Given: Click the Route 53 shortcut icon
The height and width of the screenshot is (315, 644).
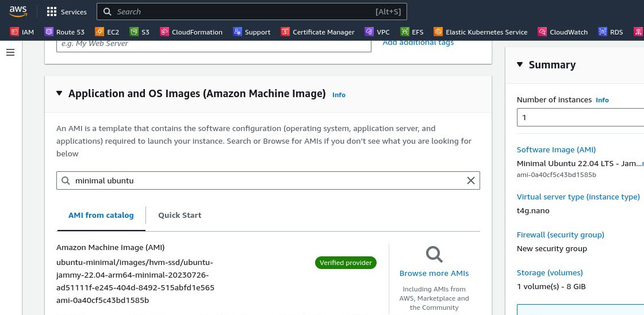Looking at the screenshot, I should [49, 32].
